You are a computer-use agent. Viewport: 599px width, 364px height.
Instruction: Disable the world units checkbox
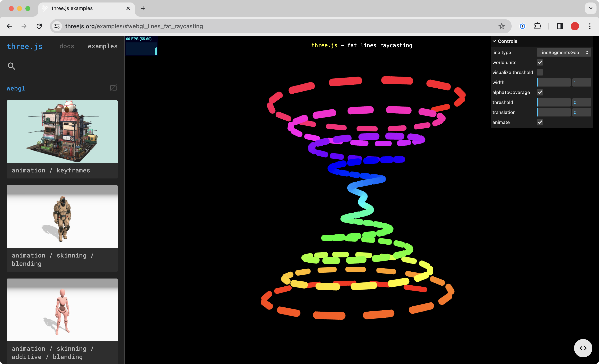(540, 62)
